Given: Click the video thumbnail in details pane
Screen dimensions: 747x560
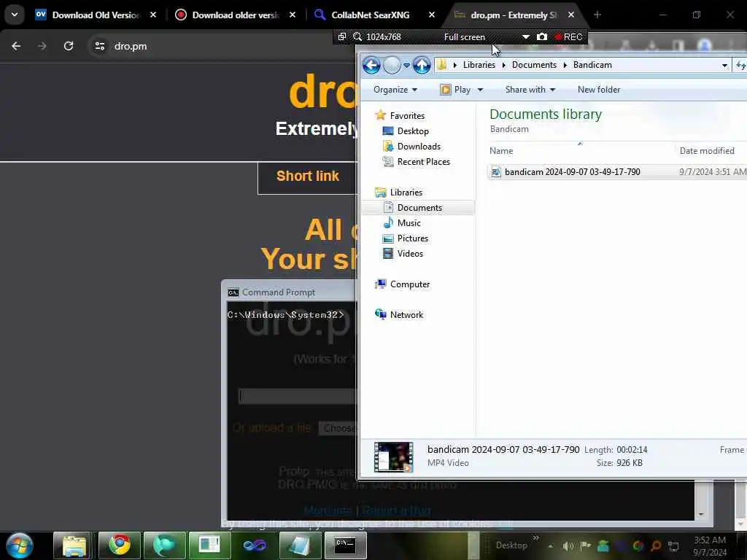Looking at the screenshot, I should pyautogui.click(x=393, y=457).
